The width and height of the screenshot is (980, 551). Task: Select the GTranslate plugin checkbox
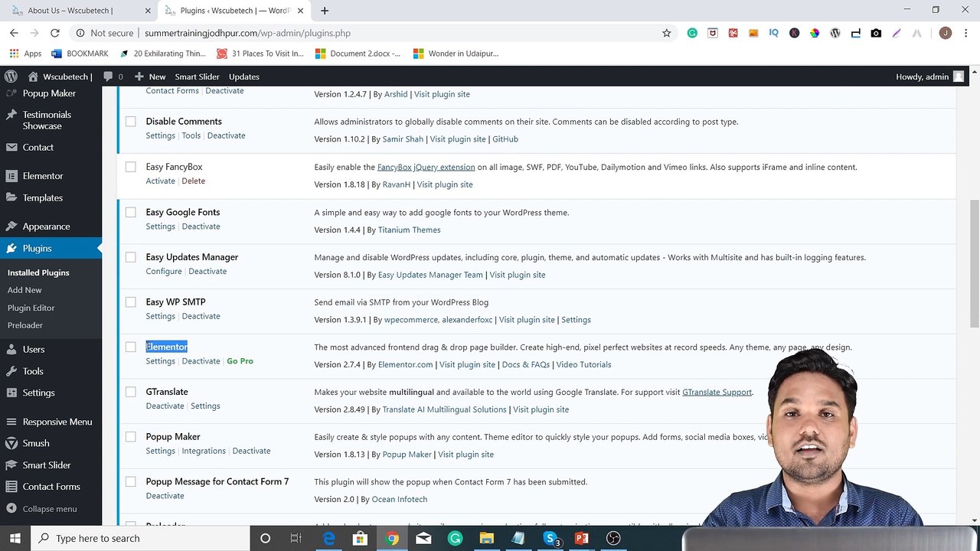(131, 392)
